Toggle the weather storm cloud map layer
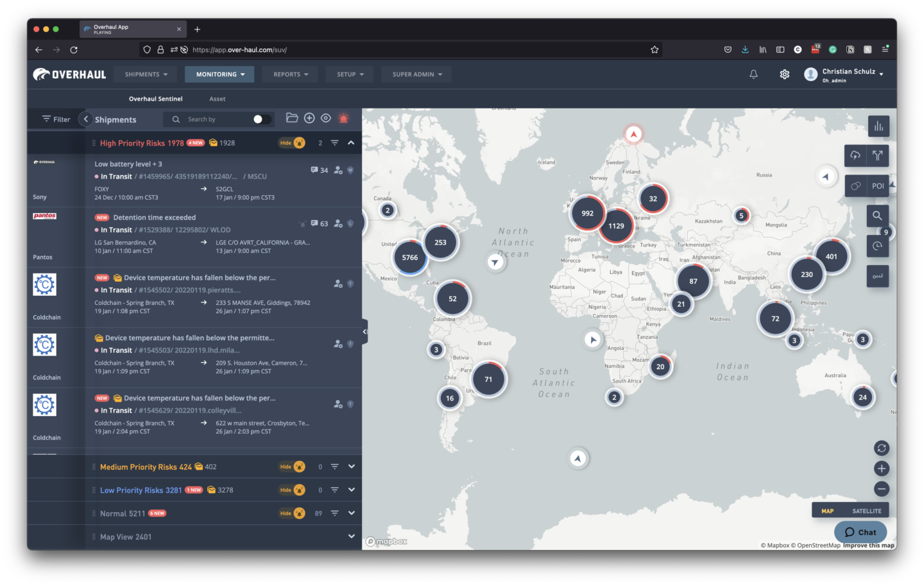Viewport: 924px width, 586px height. [855, 155]
